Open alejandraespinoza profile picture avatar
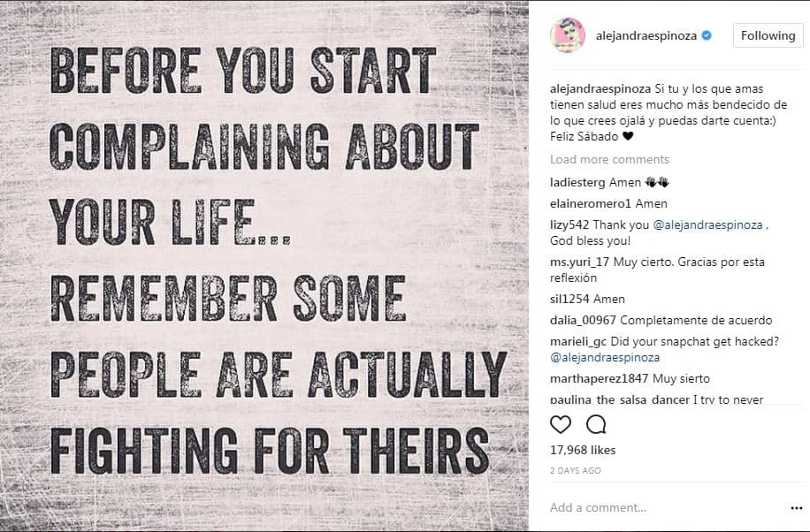Viewport: 810px width, 532px height. [x=567, y=35]
